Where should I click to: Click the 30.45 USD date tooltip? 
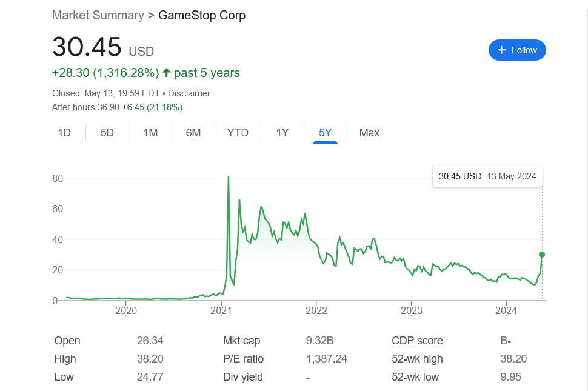click(x=487, y=176)
